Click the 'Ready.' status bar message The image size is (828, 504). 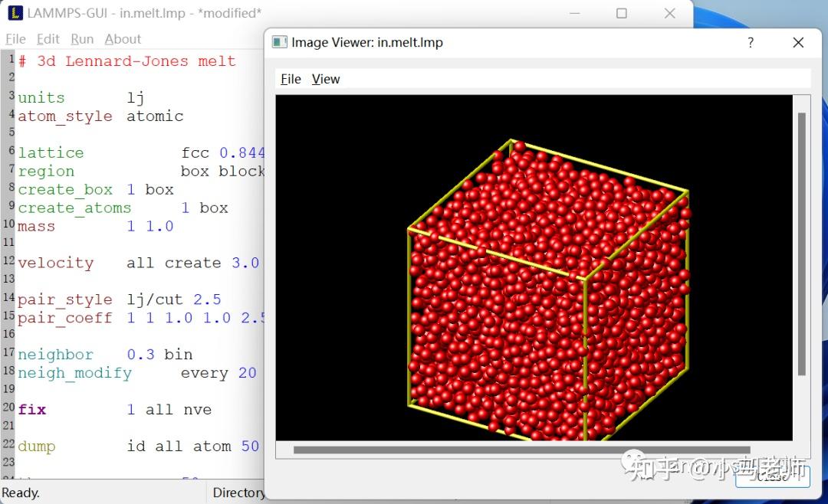(x=21, y=493)
